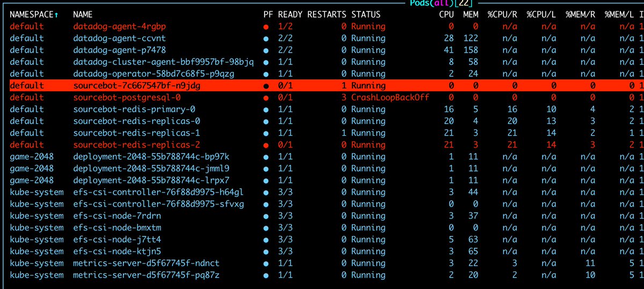Click the STATUS column header
The height and width of the screenshot is (289, 644).
click(366, 14)
